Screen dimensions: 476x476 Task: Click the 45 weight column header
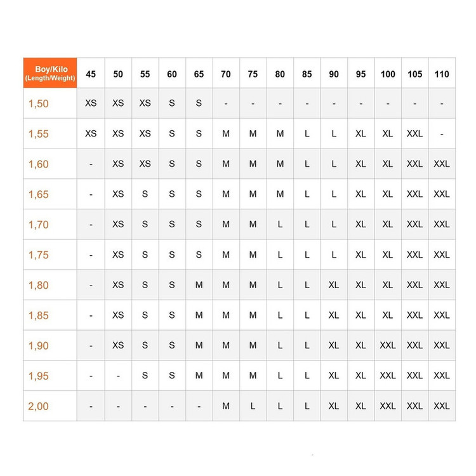[91, 74]
